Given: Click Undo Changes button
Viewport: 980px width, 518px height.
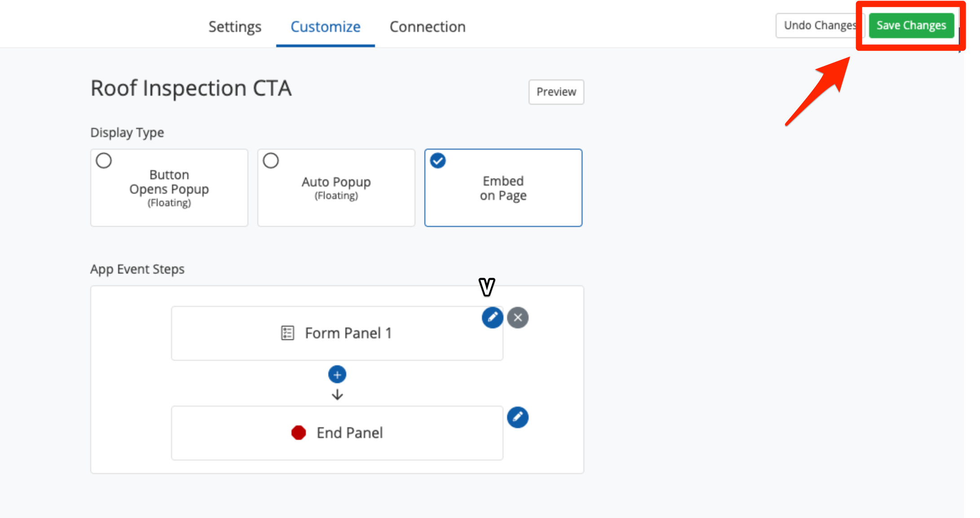Looking at the screenshot, I should pos(819,26).
